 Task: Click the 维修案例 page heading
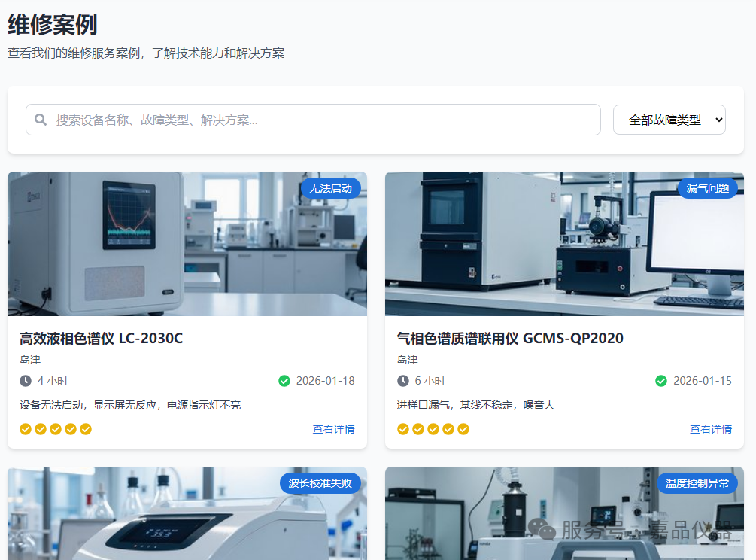(53, 25)
